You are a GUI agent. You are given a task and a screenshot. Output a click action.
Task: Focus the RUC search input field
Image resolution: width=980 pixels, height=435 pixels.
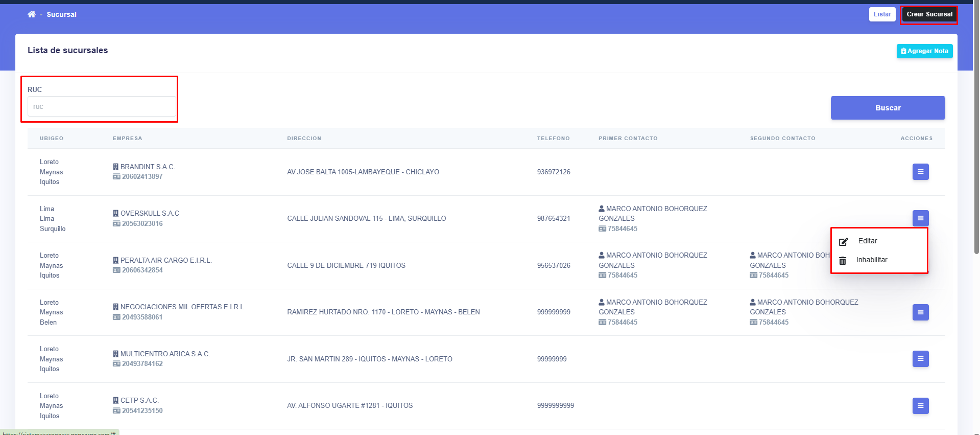[x=101, y=107]
